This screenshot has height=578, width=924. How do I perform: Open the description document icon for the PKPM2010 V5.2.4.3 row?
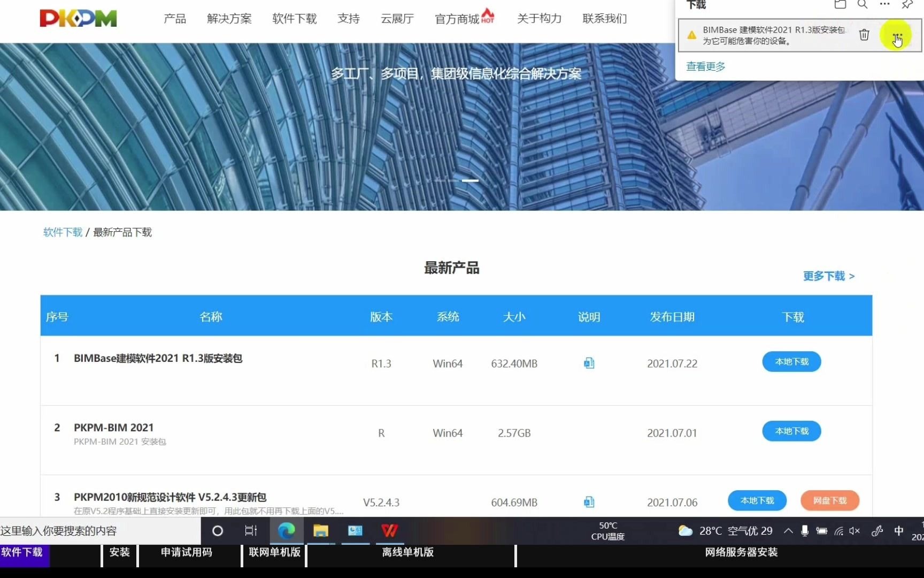point(589,502)
